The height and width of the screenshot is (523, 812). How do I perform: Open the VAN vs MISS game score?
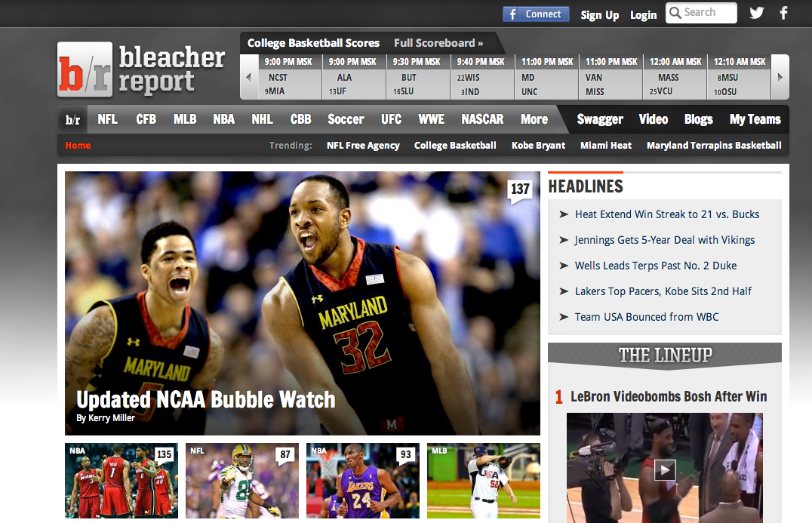pyautogui.click(x=611, y=77)
